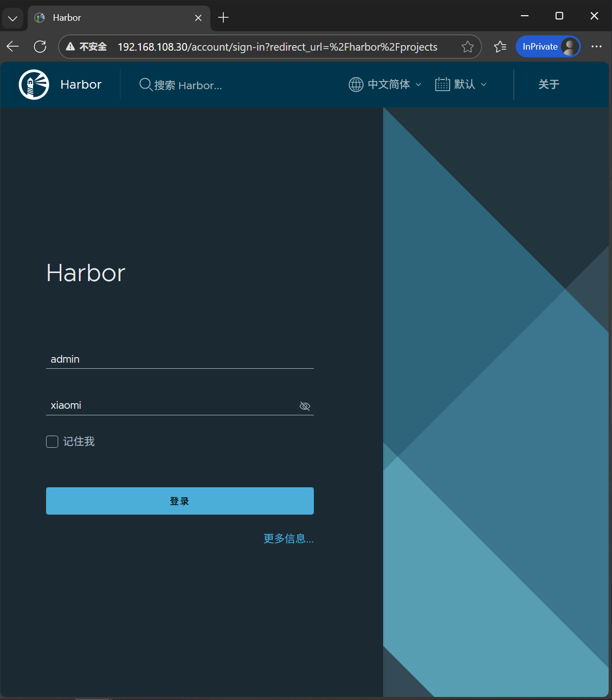The image size is (612, 700).
Task: Close the Harbor browser tab
Action: [198, 18]
